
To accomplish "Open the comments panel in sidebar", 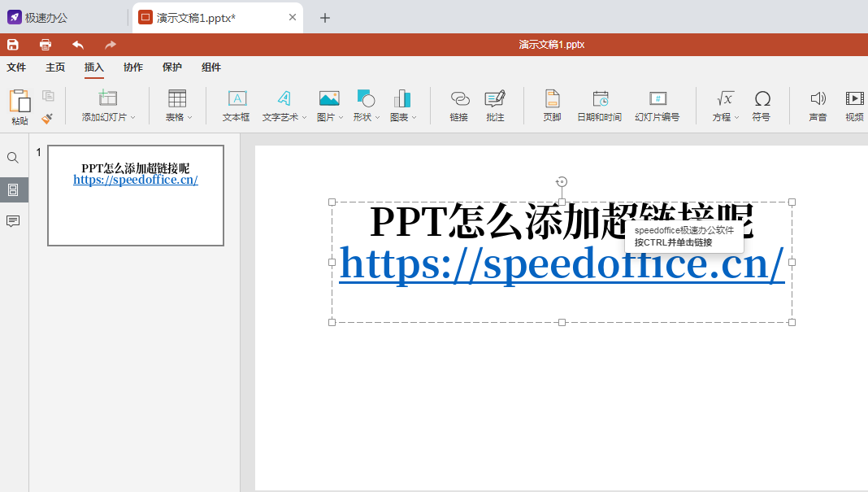I will (x=13, y=222).
